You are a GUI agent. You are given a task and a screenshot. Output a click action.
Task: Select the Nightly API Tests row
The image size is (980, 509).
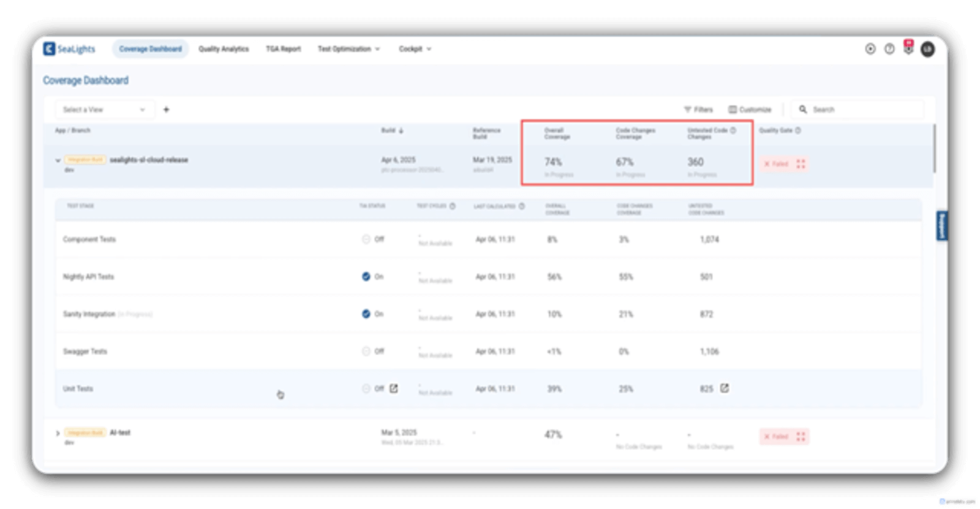(488, 277)
